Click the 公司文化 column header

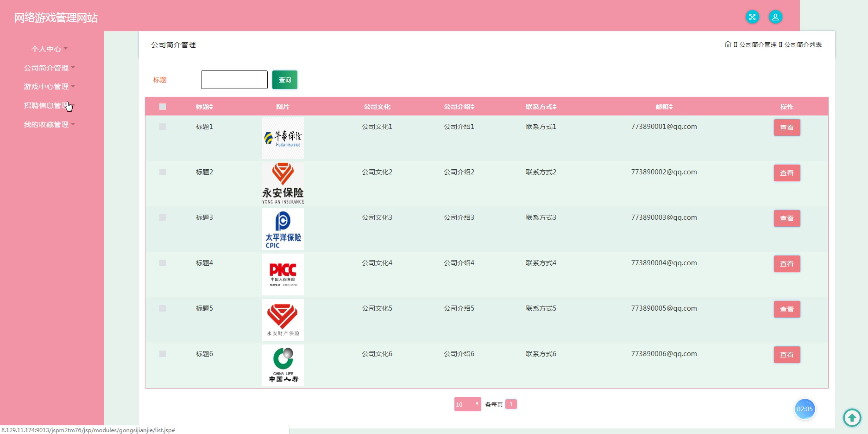coord(377,107)
